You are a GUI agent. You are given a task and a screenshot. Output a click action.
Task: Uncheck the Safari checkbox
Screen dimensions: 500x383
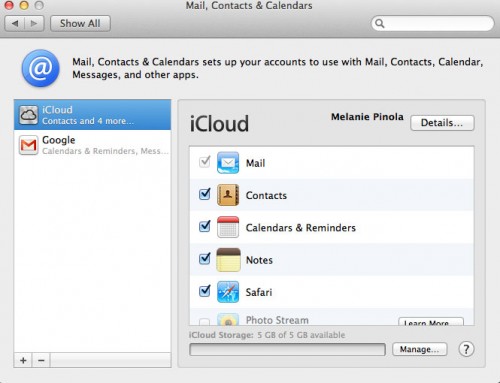[x=204, y=291]
